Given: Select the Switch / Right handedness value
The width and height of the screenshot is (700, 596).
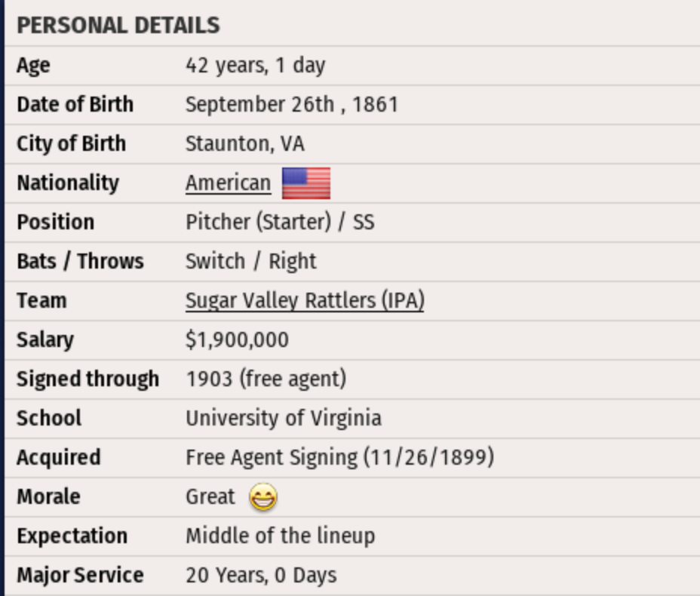Looking at the screenshot, I should click(x=251, y=261).
